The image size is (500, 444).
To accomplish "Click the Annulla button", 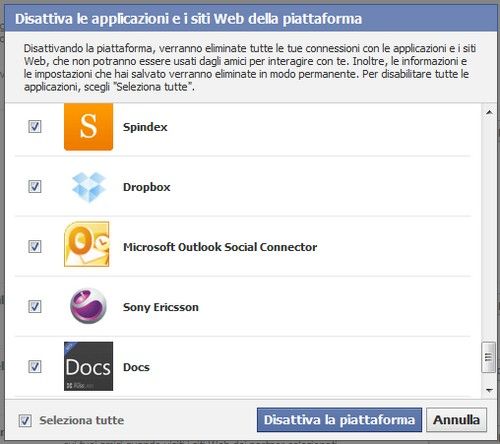I will point(456,420).
